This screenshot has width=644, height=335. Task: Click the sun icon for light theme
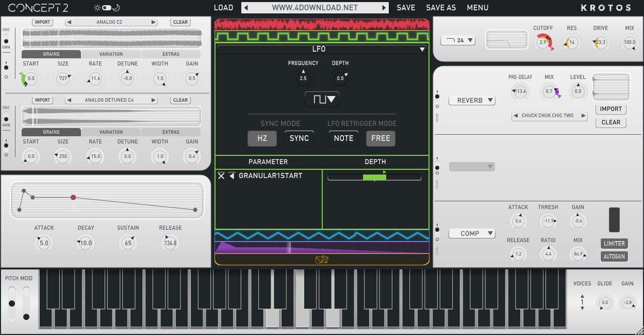(x=97, y=8)
